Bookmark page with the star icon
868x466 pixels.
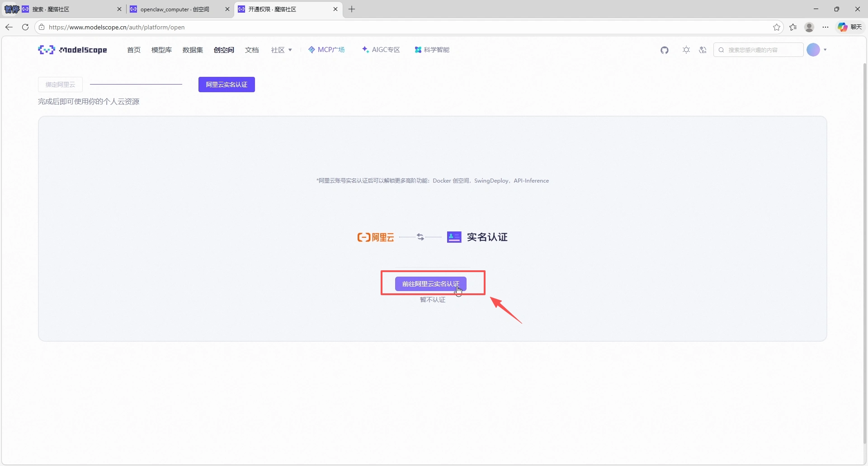[x=777, y=27]
